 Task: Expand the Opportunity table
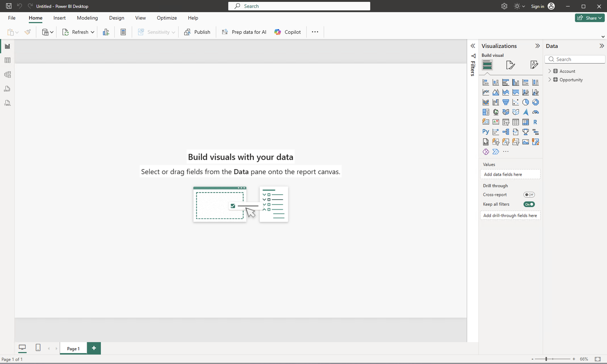[x=549, y=80]
